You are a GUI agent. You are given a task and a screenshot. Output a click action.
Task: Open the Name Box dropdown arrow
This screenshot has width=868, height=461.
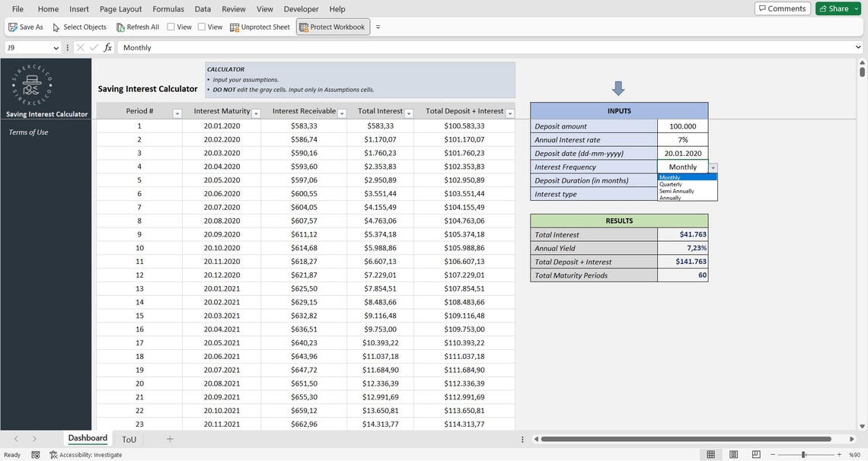(56, 47)
